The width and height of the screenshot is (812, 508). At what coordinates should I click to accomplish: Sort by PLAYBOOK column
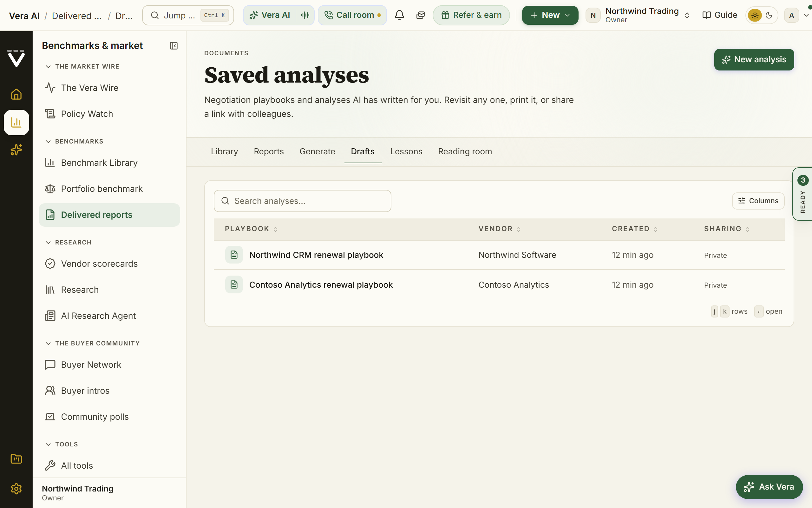pyautogui.click(x=251, y=229)
